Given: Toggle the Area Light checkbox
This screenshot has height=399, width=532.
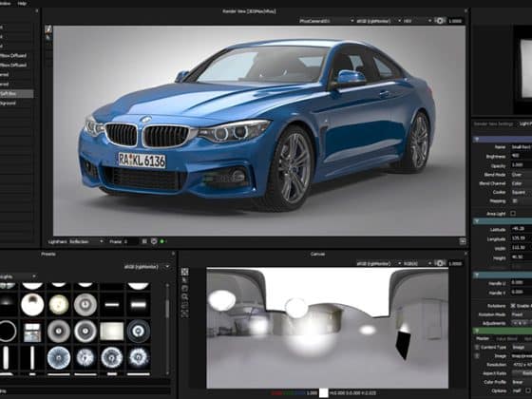Looking at the screenshot, I should tap(513, 214).
